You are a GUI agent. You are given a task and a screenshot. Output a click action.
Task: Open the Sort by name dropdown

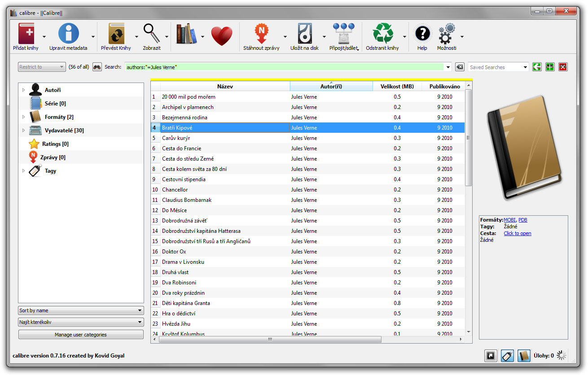tap(81, 310)
